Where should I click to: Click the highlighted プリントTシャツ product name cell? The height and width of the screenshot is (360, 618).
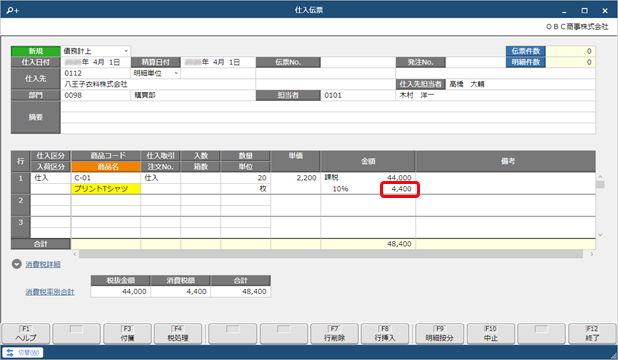(106, 189)
